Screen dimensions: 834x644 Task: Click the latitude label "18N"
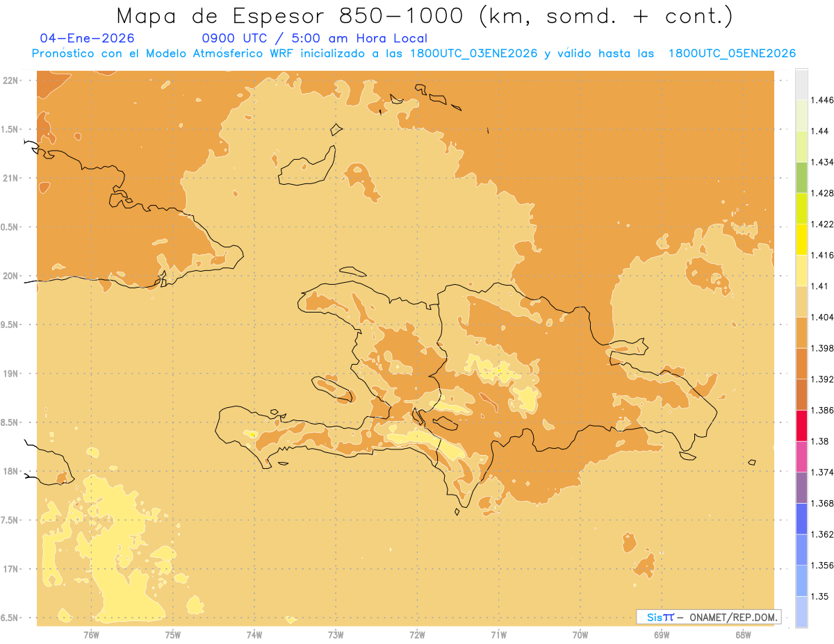coord(10,471)
